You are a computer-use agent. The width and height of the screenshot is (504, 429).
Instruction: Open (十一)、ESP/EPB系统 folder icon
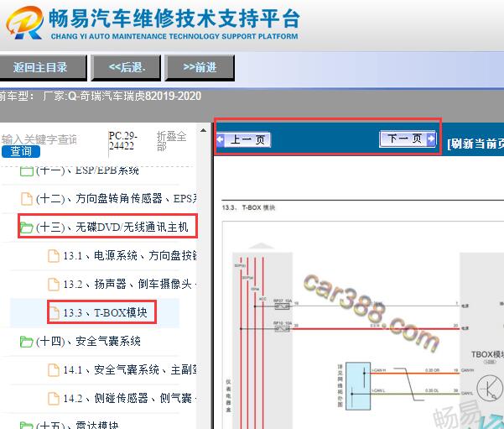point(26,170)
